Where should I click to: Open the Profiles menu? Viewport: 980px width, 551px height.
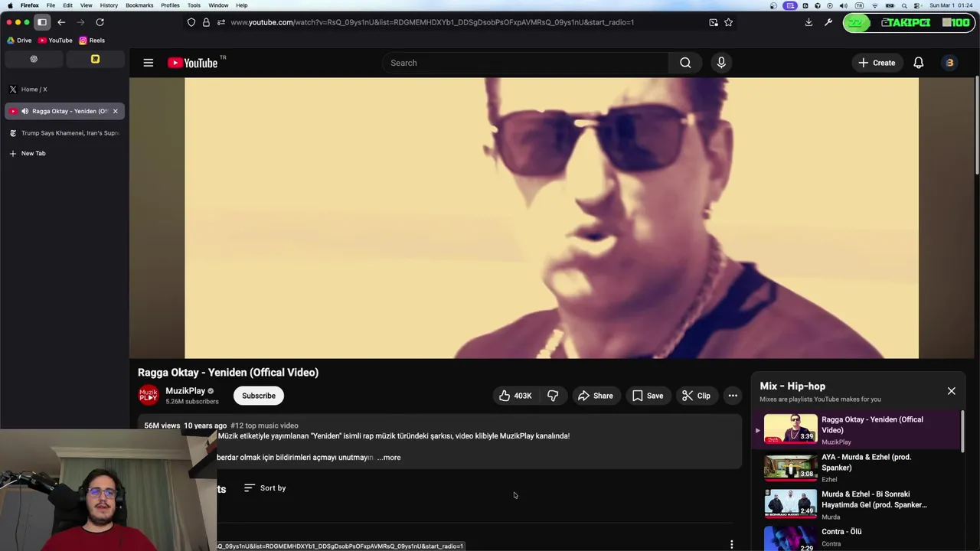click(x=170, y=5)
